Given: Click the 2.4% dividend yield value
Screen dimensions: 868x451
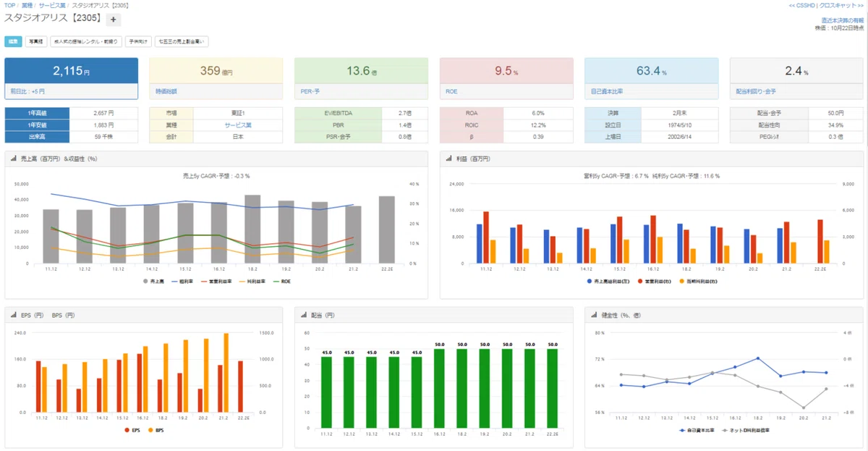Looking at the screenshot, I should click(796, 71).
